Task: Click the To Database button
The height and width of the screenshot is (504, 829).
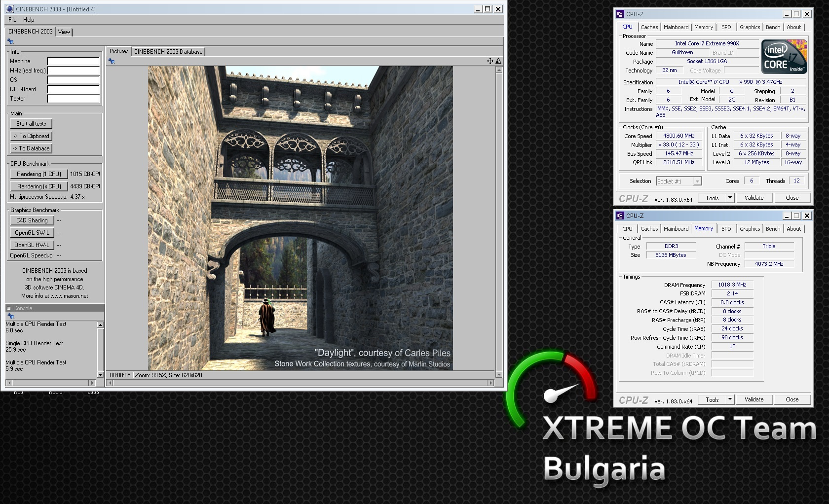Action: (31, 148)
